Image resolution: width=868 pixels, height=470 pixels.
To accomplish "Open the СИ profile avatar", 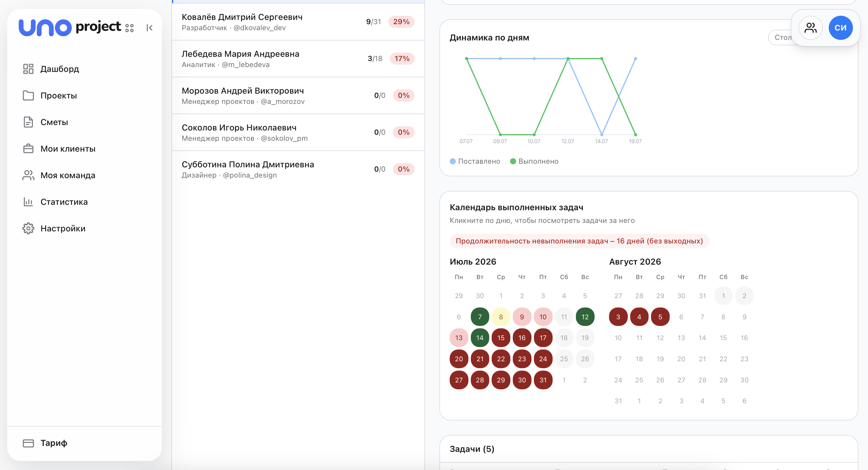I will (x=841, y=28).
